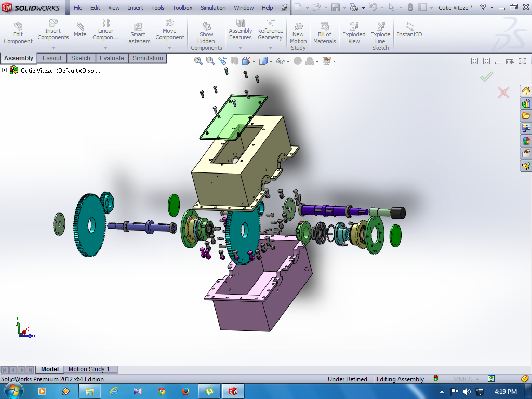This screenshot has width=532, height=399.
Task: Open the Insert menu
Action: coord(136,7)
